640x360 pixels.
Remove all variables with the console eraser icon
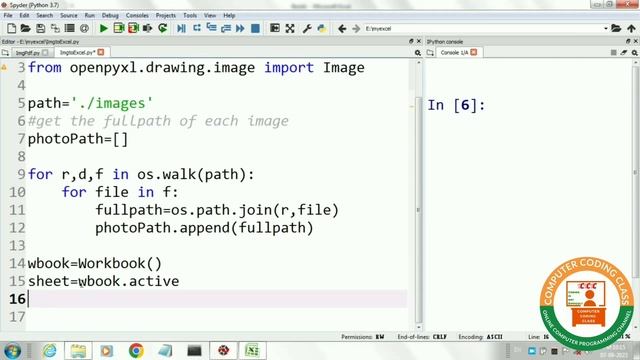pos(624,53)
